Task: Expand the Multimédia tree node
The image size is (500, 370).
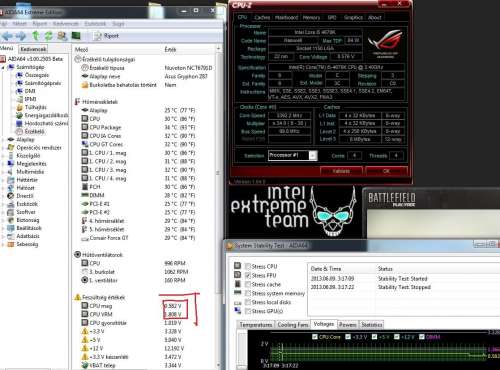Action: [x=3, y=172]
